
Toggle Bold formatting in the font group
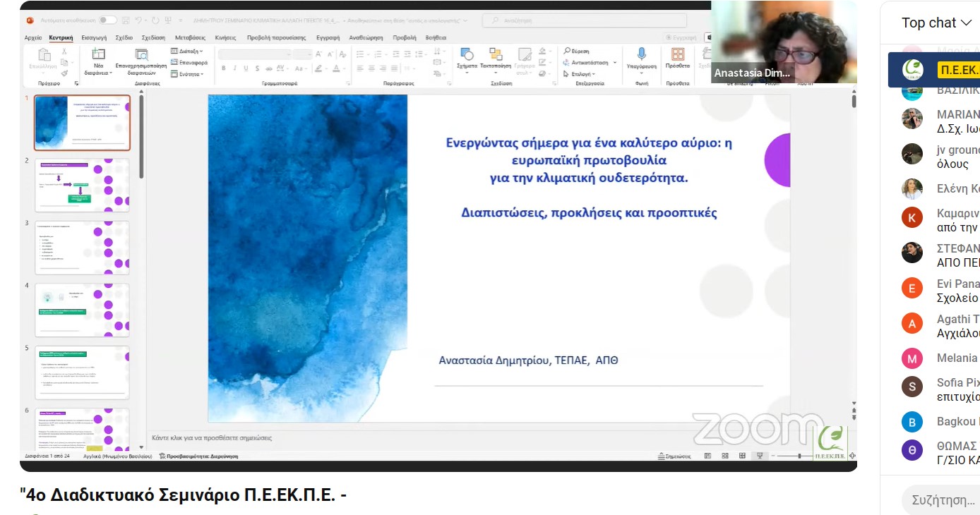(224, 68)
